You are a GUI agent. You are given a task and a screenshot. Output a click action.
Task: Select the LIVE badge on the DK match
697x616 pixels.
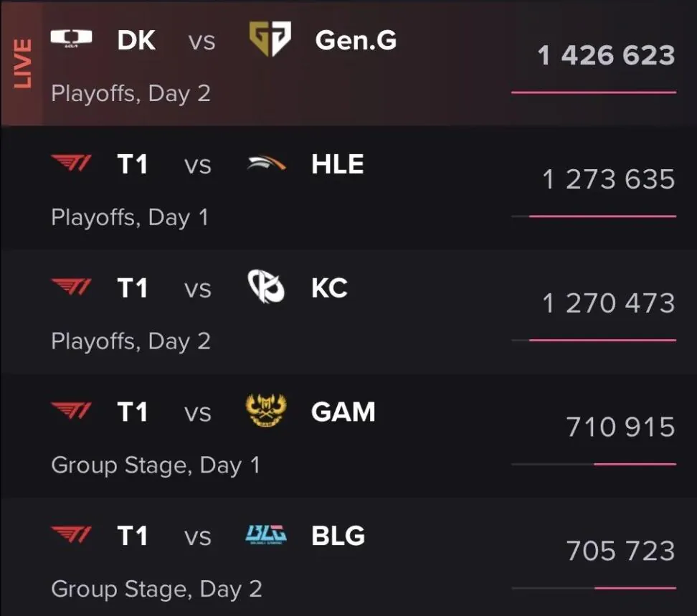[x=22, y=64]
